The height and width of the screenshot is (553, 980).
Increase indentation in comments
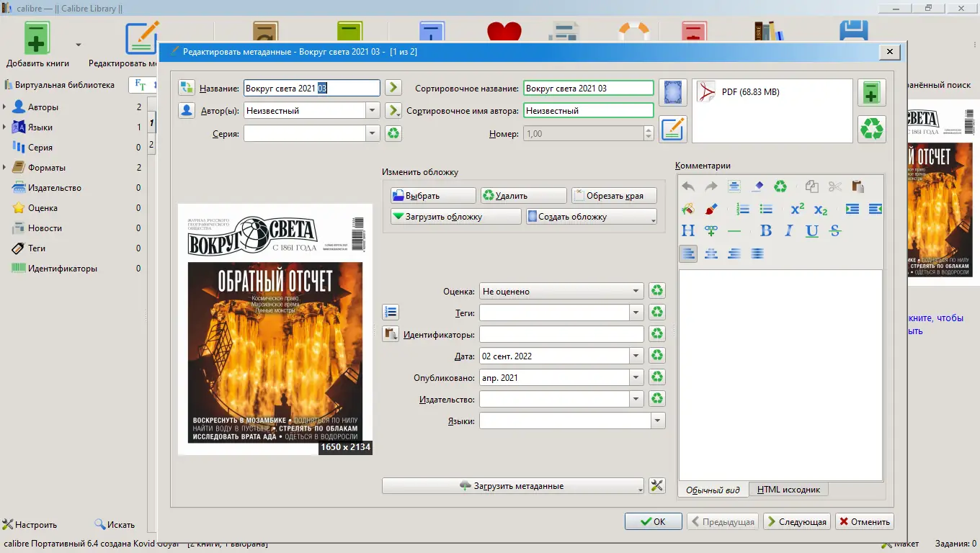pos(852,209)
